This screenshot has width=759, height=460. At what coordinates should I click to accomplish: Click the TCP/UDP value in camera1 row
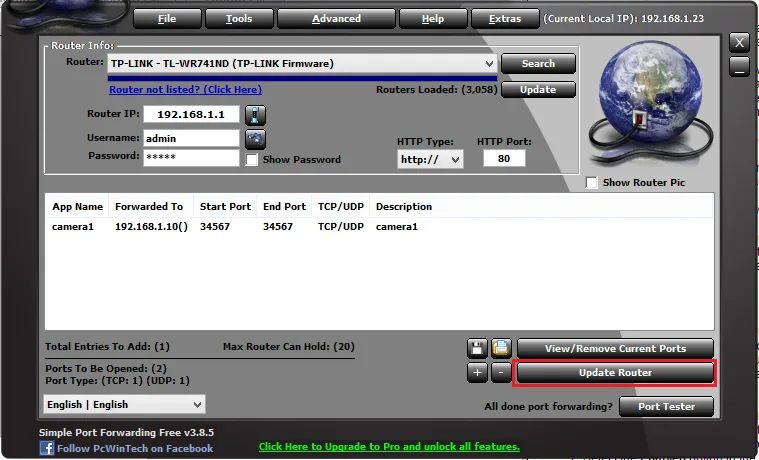pyautogui.click(x=341, y=227)
